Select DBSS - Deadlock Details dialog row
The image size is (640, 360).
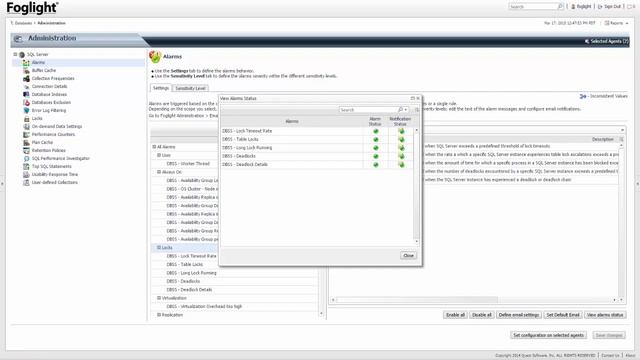(317, 164)
